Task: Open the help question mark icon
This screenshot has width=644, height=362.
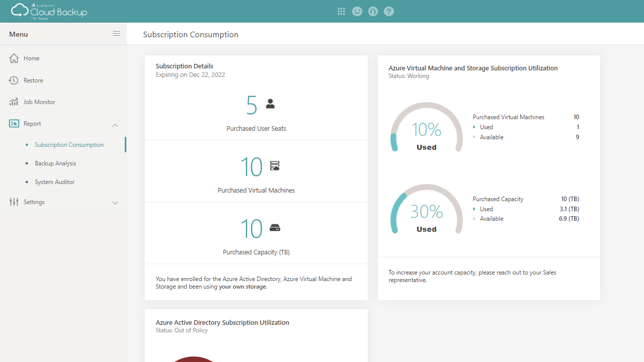Action: pos(388,12)
